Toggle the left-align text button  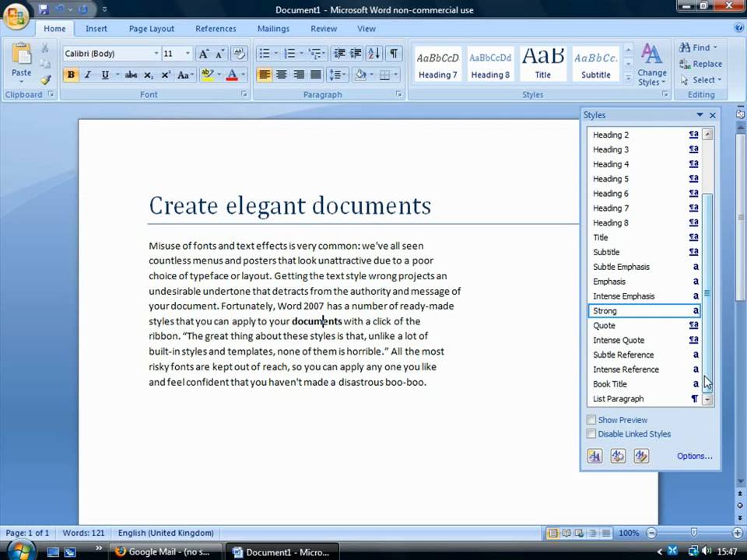[265, 75]
